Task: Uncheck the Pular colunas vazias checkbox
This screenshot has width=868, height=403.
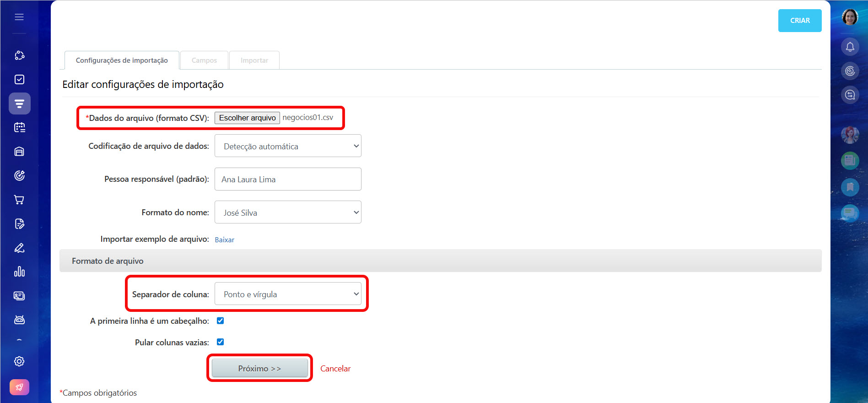Action: pos(220,342)
